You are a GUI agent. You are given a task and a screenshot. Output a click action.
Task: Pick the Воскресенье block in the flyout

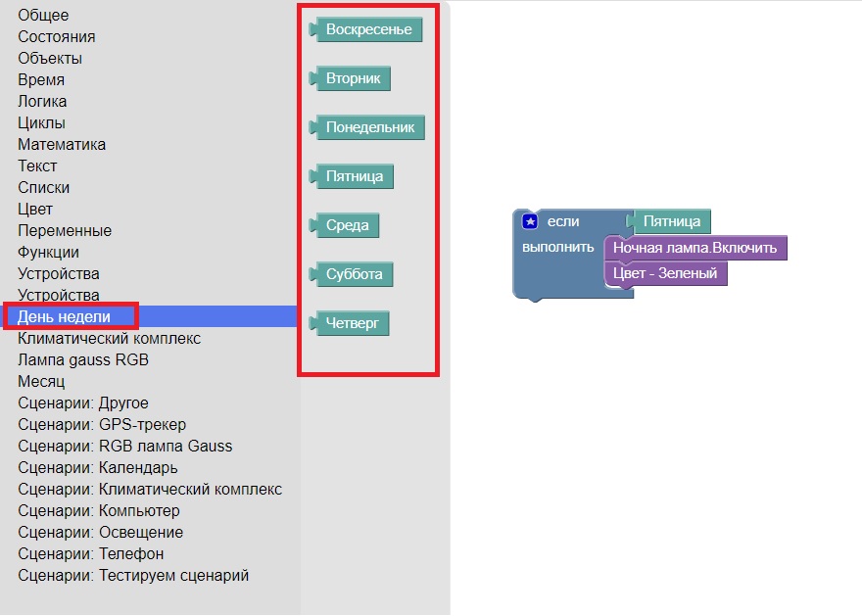(x=365, y=29)
